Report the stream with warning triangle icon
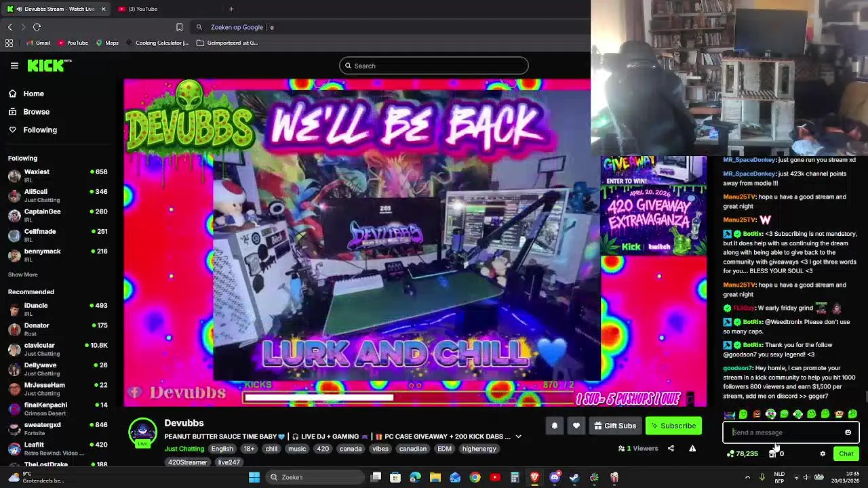 (692, 448)
